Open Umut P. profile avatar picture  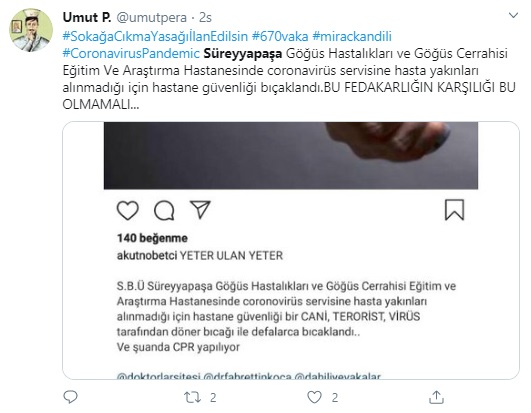click(x=31, y=30)
